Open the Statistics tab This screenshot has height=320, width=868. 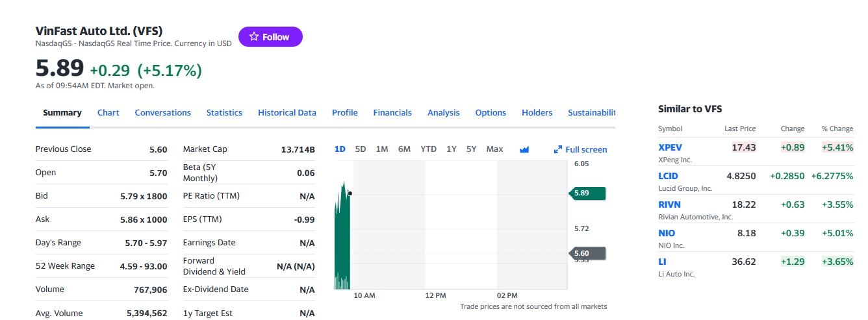click(224, 112)
